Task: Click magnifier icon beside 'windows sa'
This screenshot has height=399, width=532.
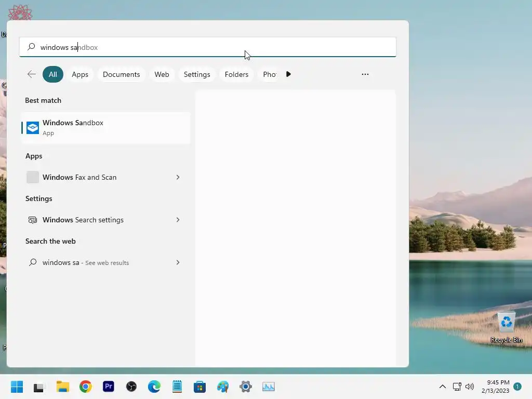Action: [33, 262]
